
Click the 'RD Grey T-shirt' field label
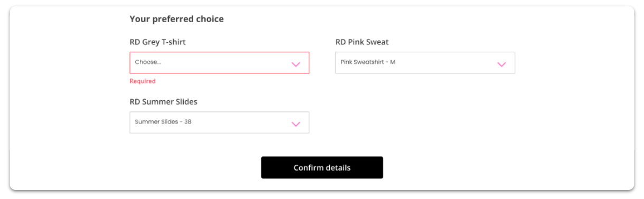158,42
